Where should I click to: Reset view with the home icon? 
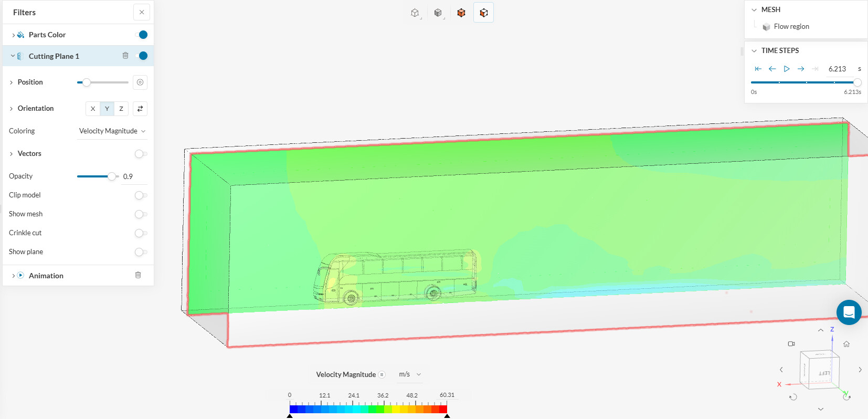846,344
